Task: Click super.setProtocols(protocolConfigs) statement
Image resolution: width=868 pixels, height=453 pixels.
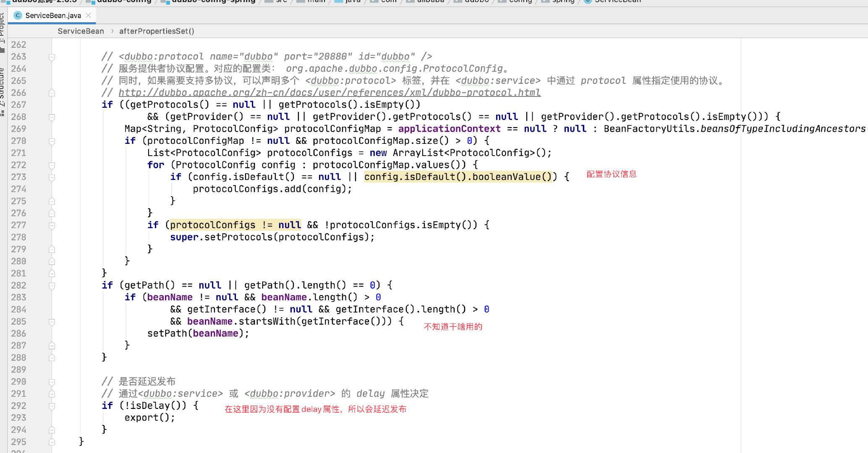Action: 272,237
